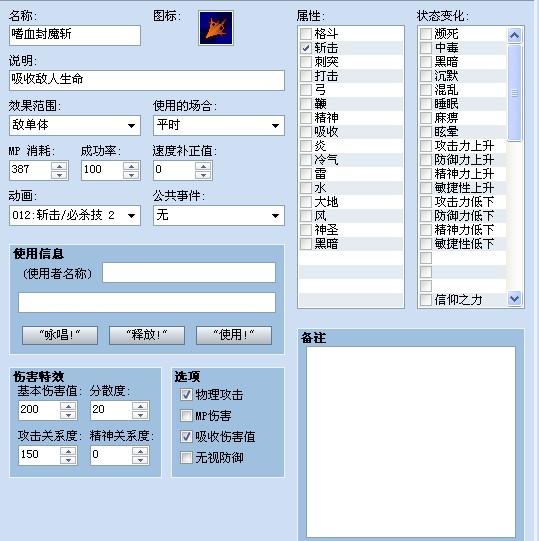Screen dimensions: 539x541
Task: Click the skill icon image next to 图标
Action: pos(216,28)
